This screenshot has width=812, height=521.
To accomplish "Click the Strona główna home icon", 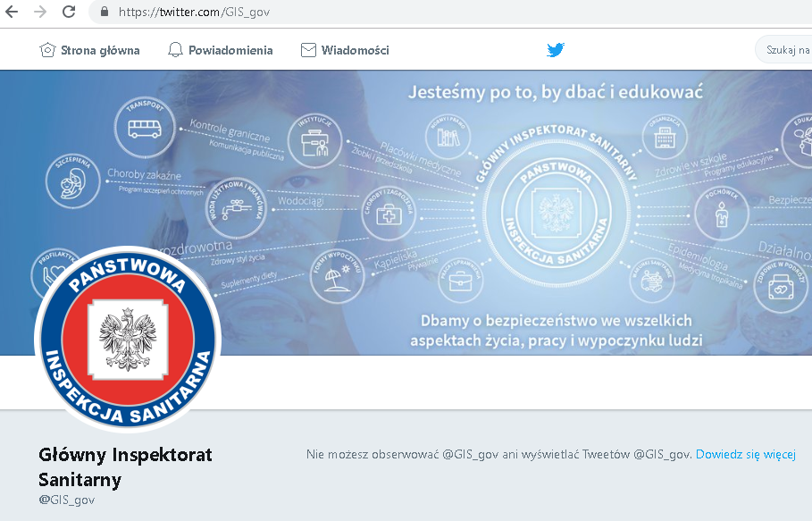I will click(x=48, y=50).
